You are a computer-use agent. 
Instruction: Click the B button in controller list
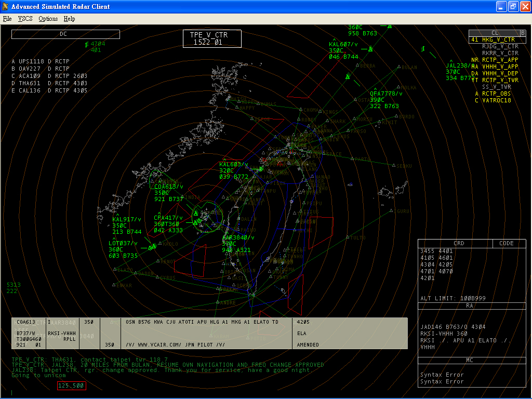point(523,33)
